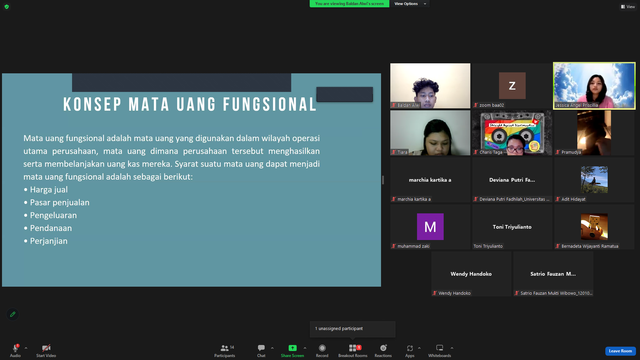Select the Satrio Fauzan tile

point(553,273)
